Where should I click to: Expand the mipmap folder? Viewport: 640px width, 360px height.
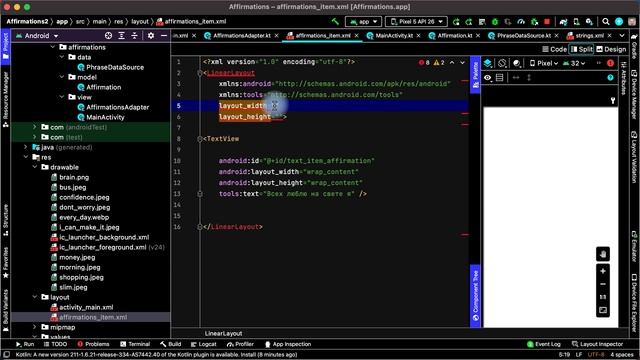point(35,327)
